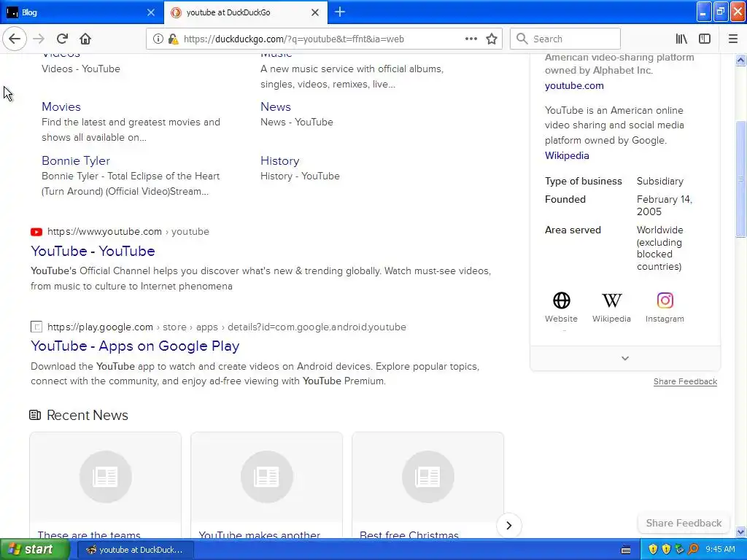Open a new tab with plus button
This screenshot has height=560, width=747.
[340, 12]
